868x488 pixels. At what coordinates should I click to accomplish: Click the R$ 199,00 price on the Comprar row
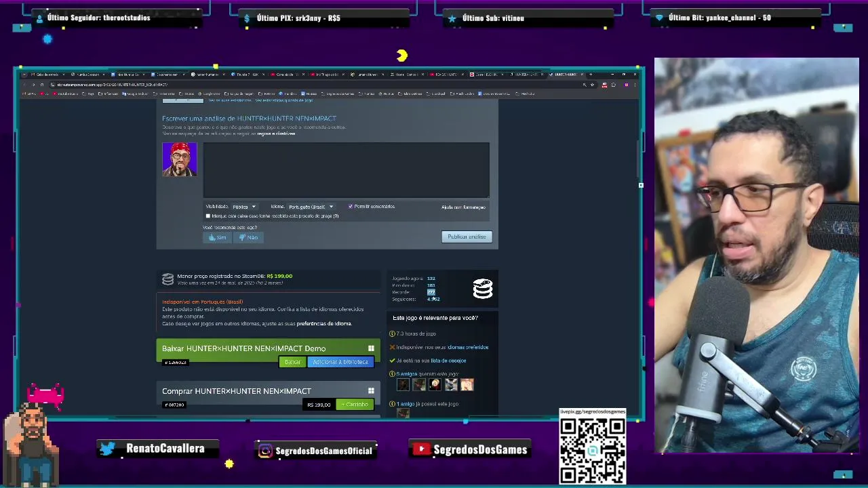pos(319,405)
